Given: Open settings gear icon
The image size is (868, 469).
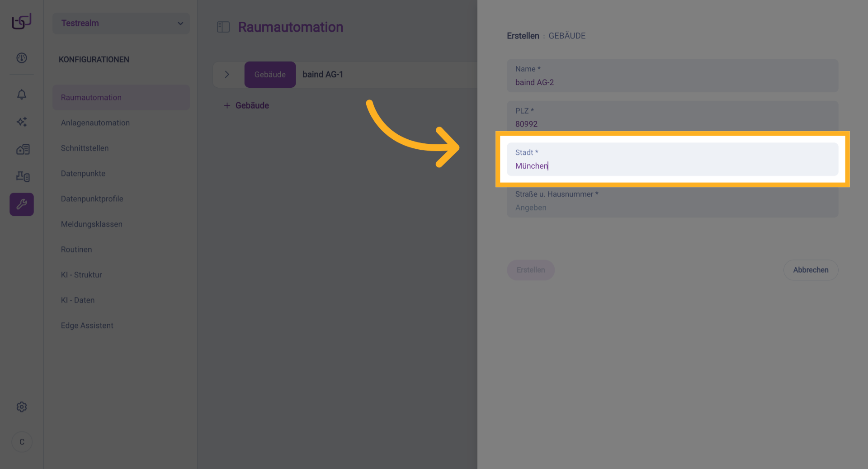Looking at the screenshot, I should click(22, 407).
